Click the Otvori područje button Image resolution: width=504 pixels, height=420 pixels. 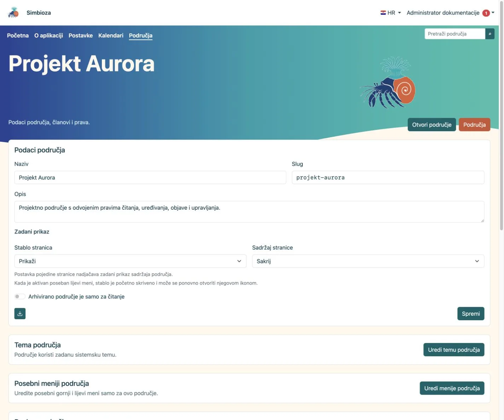(x=431, y=125)
